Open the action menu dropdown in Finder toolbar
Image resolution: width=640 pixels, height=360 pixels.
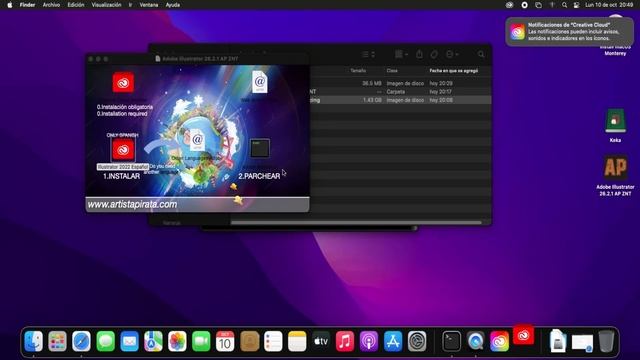(452, 54)
